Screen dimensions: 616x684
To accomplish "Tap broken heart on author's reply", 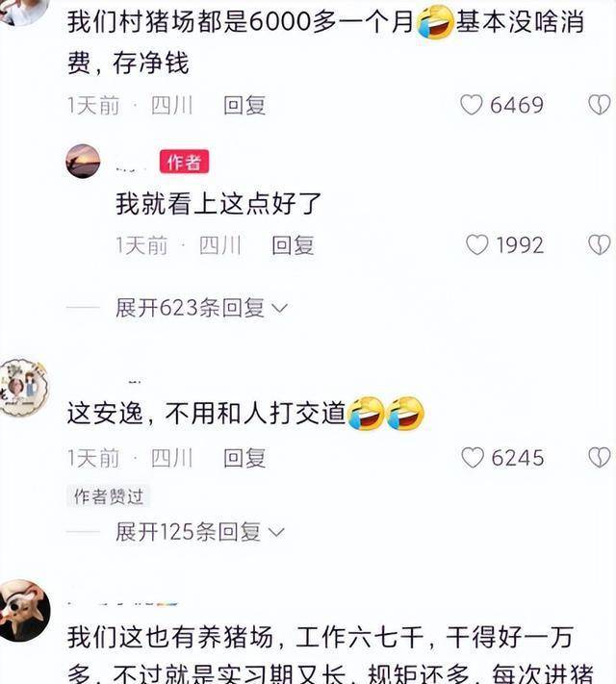I will pos(599,244).
